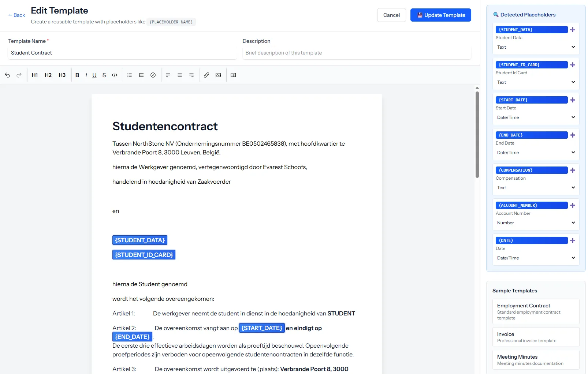This screenshot has width=588, height=374.
Task: Expand the Account Number type selector
Action: point(536,223)
